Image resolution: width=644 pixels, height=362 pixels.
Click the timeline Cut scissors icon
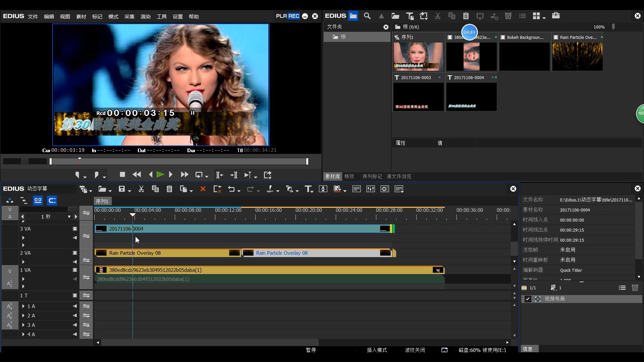[x=141, y=189]
